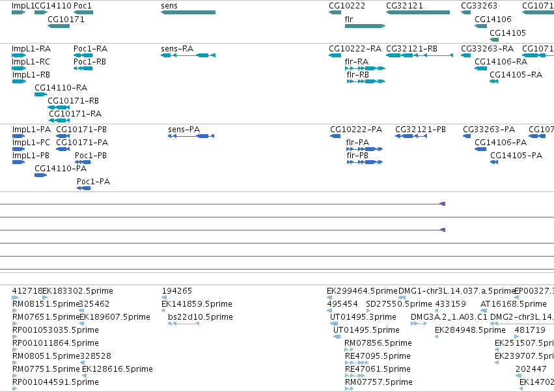Open transcript ImpL1-RB
The height and width of the screenshot is (392, 554).
31,75
